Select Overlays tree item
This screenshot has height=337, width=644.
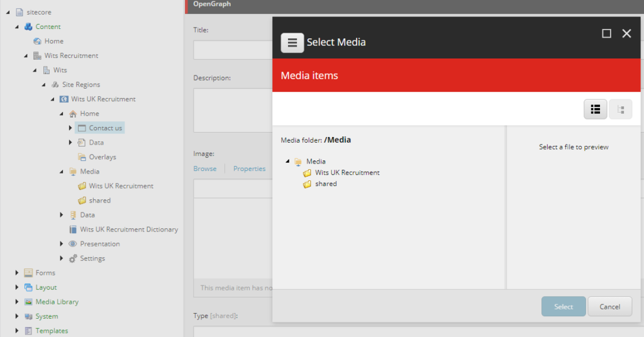(x=103, y=157)
